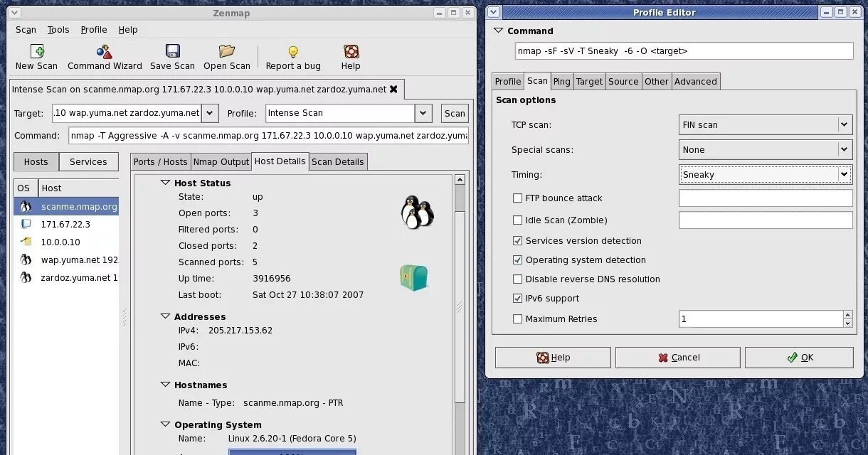This screenshot has width=868, height=455.
Task: Click Help button in Profile Editor
Action: click(x=553, y=358)
